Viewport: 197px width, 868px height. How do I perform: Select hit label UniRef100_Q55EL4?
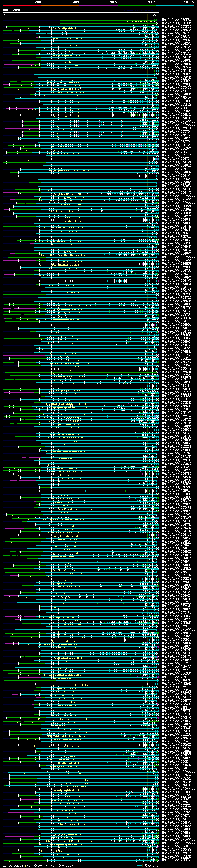(x=177, y=108)
